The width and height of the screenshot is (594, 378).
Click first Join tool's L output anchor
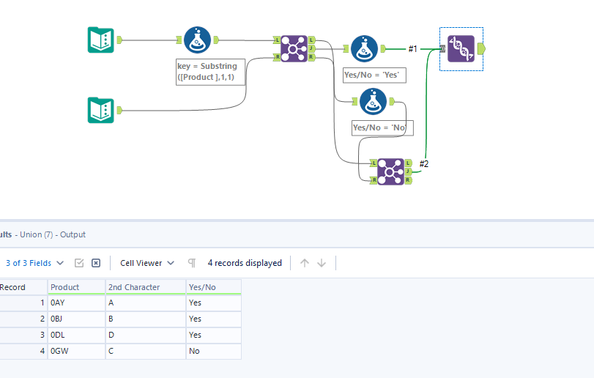(311, 40)
